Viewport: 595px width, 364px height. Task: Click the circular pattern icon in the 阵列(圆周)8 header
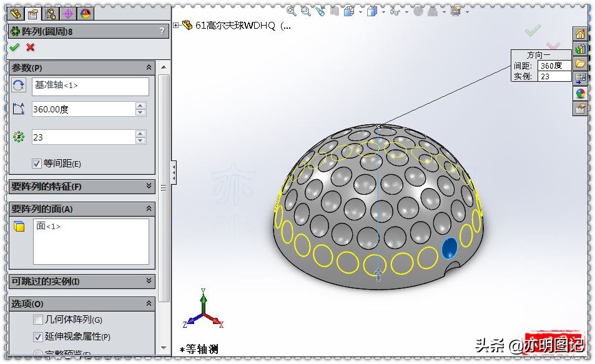click(16, 31)
